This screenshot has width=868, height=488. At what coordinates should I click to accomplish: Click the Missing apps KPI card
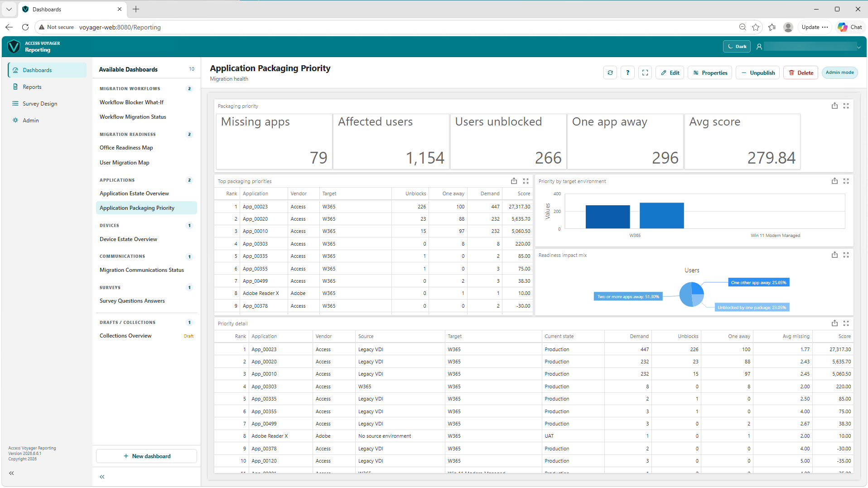pyautogui.click(x=274, y=141)
